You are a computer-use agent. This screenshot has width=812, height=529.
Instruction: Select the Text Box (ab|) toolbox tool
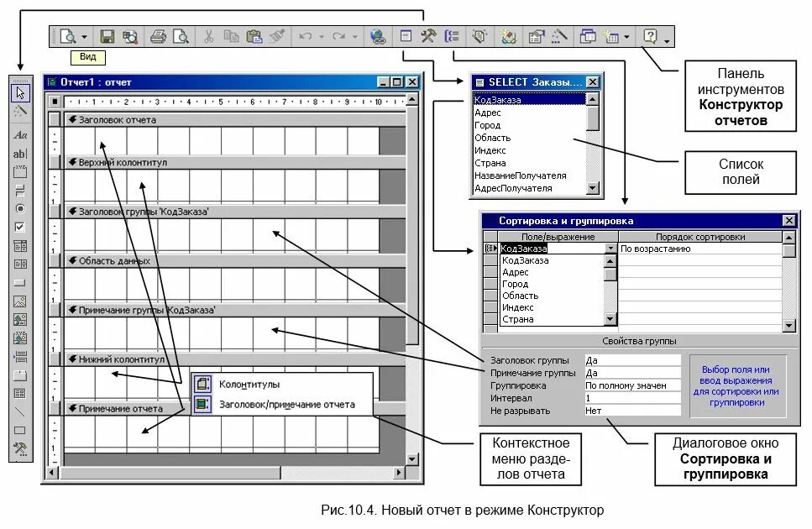20,154
